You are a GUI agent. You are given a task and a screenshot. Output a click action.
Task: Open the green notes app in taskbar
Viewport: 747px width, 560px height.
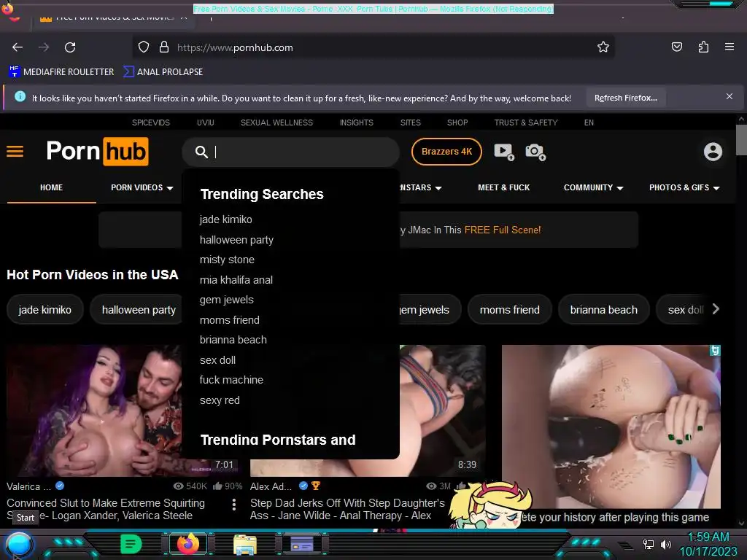pos(131,544)
